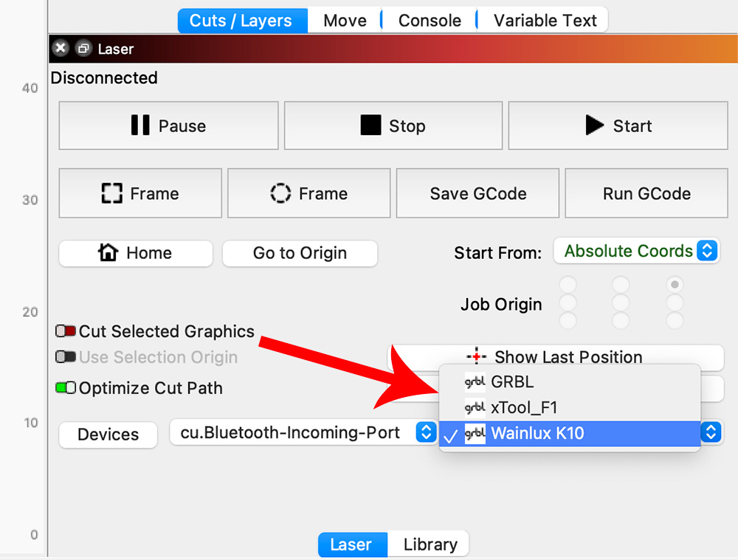738x560 pixels.
Task: Open the Library tab
Action: [430, 545]
